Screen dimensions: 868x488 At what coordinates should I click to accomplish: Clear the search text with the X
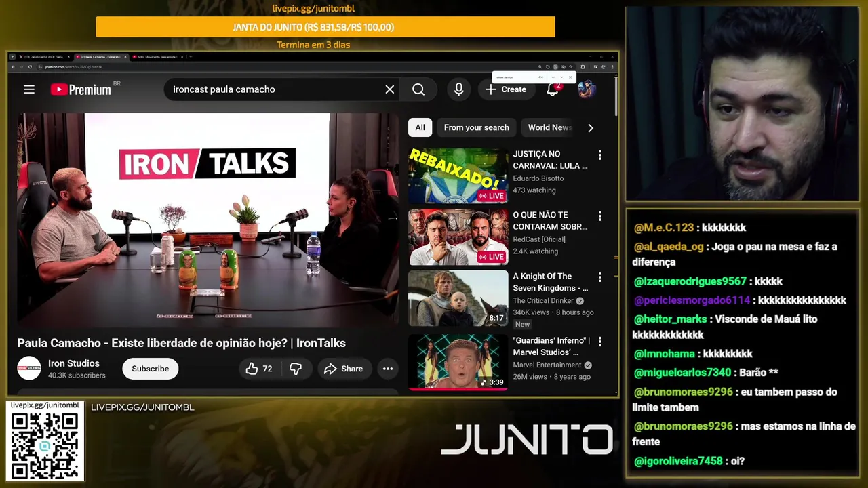click(x=390, y=89)
